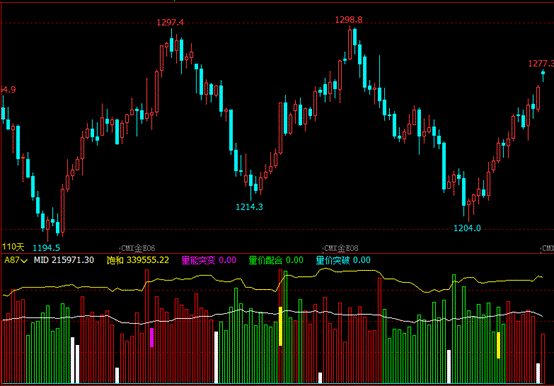Screen dimensions: 554x386
Task: Select the 饱和 339555.22 indicator value
Action: 138,260
